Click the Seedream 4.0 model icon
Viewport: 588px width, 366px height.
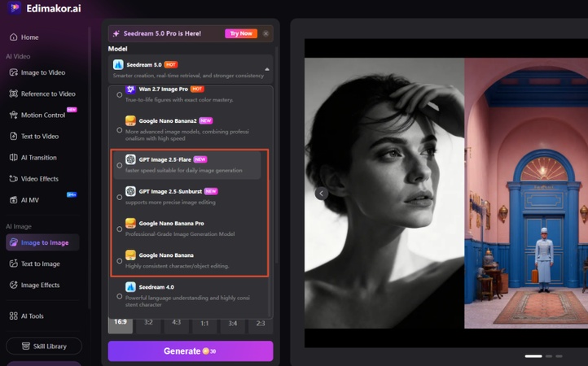click(130, 287)
